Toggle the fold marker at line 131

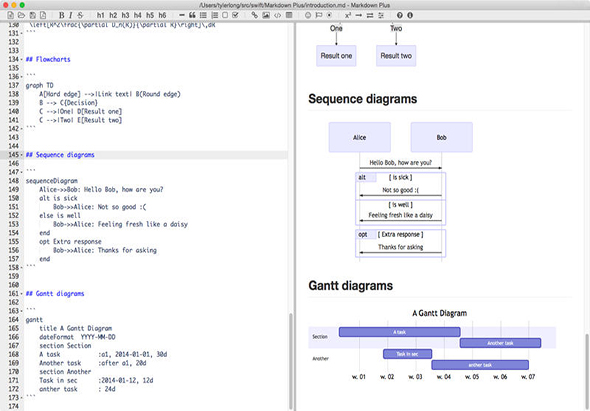pyautogui.click(x=21, y=33)
